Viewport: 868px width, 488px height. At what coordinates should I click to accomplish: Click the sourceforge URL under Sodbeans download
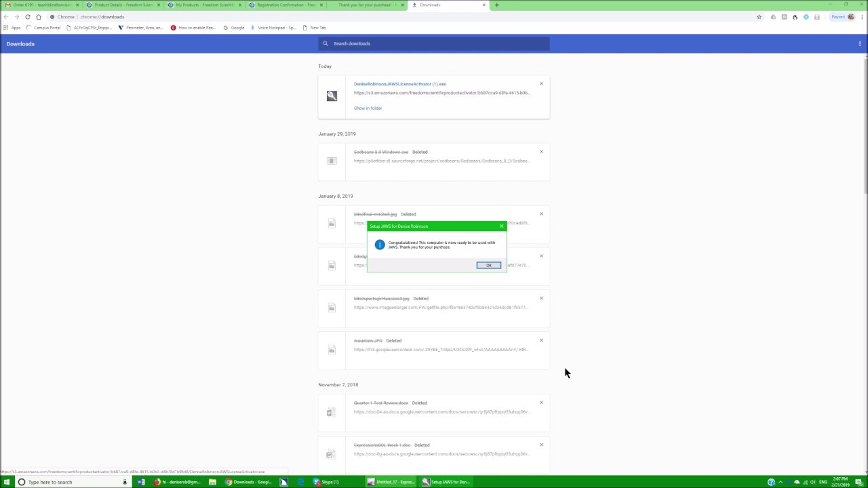click(x=441, y=161)
